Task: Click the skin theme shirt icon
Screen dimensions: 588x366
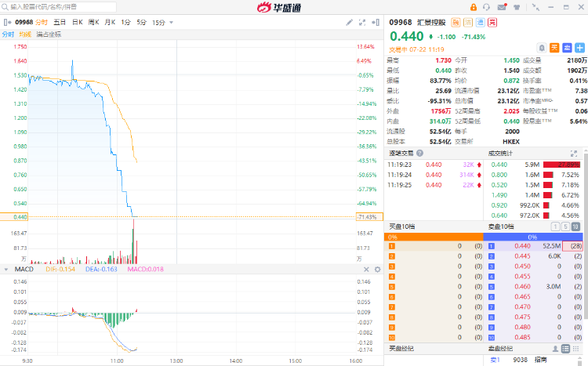Action: tap(517, 7)
